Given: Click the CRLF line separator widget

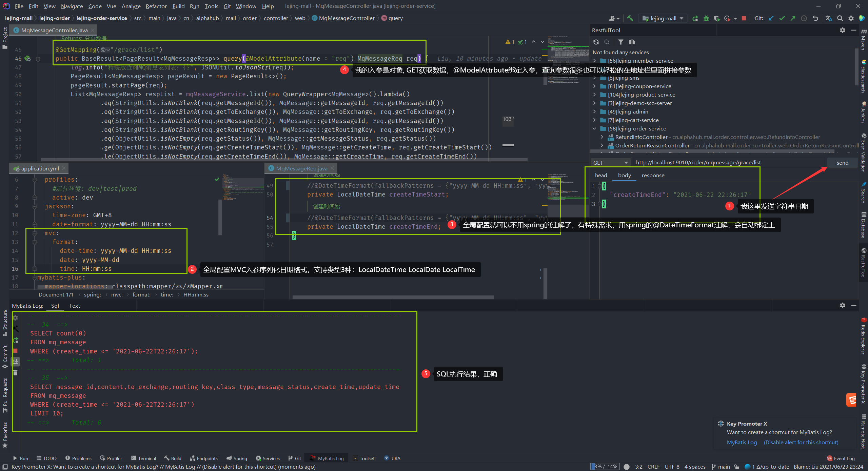Looking at the screenshot, I should pos(653,467).
